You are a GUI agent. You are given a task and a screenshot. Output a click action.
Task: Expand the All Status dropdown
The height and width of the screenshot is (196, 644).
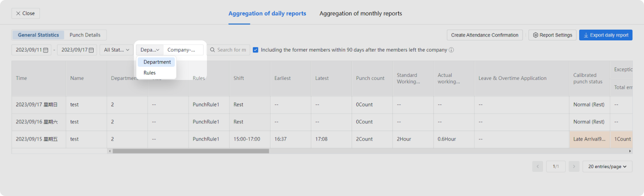click(116, 50)
